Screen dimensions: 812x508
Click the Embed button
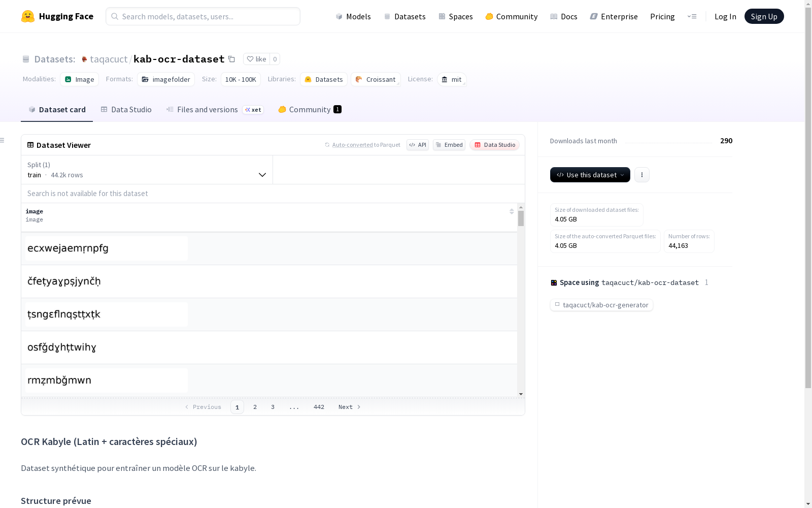click(449, 145)
